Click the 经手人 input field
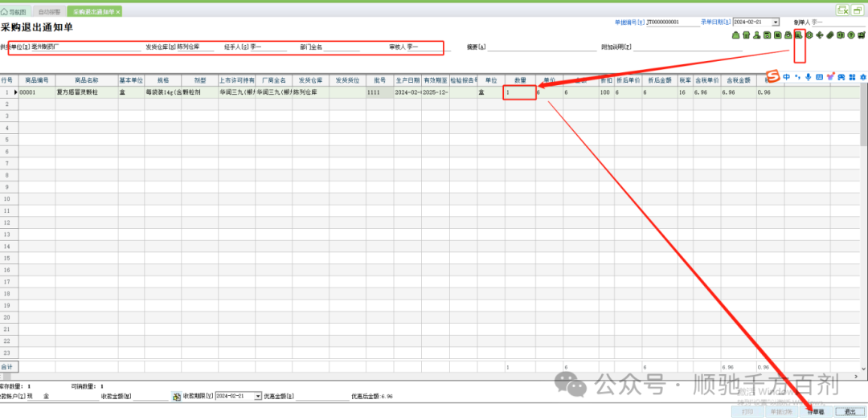 [x=268, y=47]
